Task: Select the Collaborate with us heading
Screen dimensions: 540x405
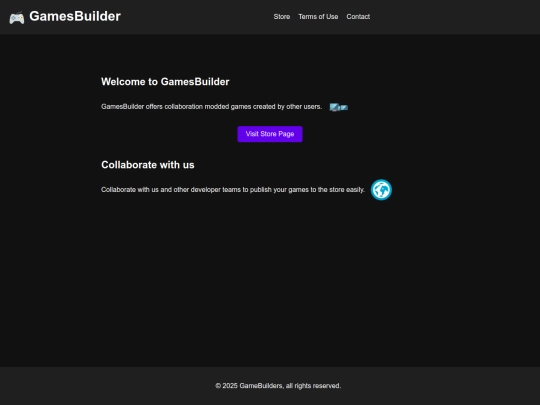Action: tap(148, 165)
